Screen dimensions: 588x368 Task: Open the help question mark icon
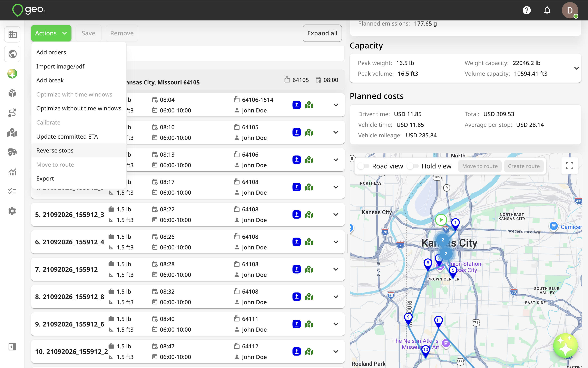coord(527,10)
